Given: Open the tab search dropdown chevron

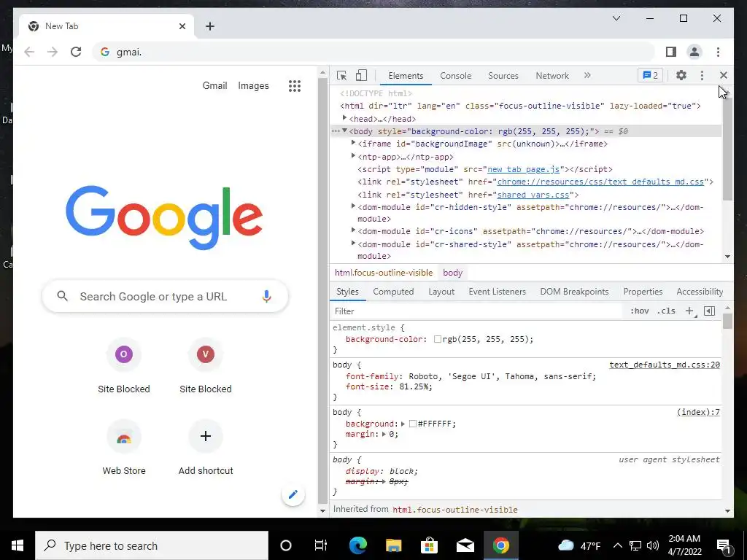Looking at the screenshot, I should click(x=616, y=18).
